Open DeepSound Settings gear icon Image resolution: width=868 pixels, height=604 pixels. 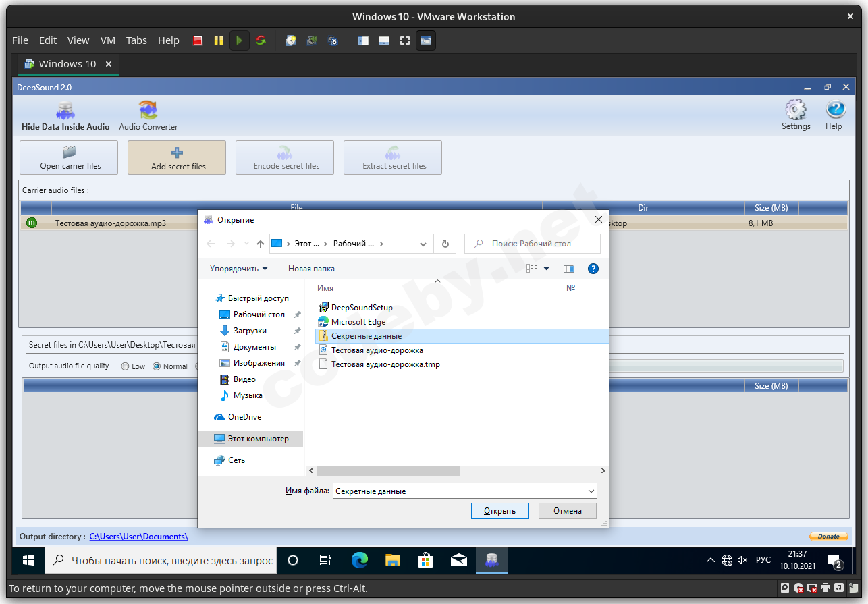click(796, 110)
